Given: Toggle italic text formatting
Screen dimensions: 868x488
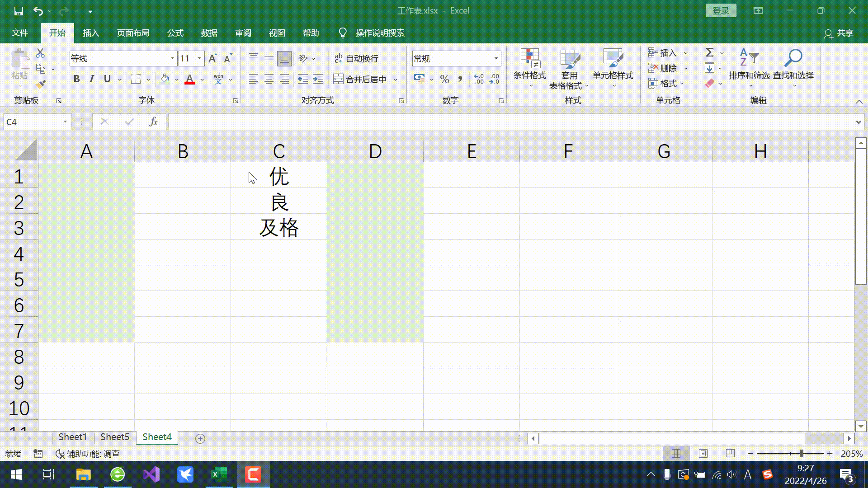Looking at the screenshot, I should click(91, 79).
